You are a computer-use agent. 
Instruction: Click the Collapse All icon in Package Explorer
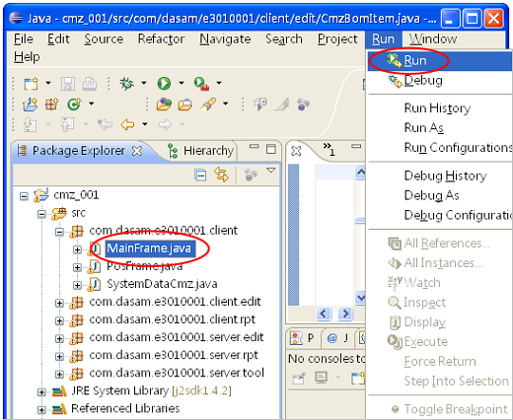click(x=200, y=175)
